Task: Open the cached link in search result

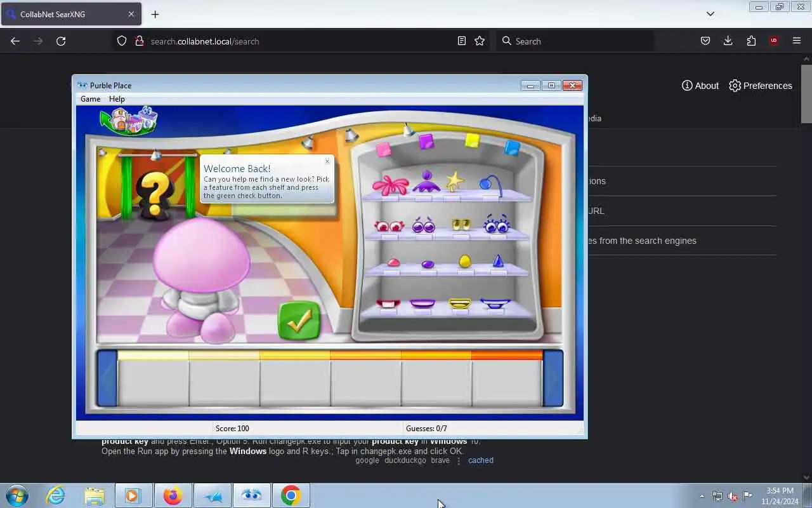Action: (481, 460)
